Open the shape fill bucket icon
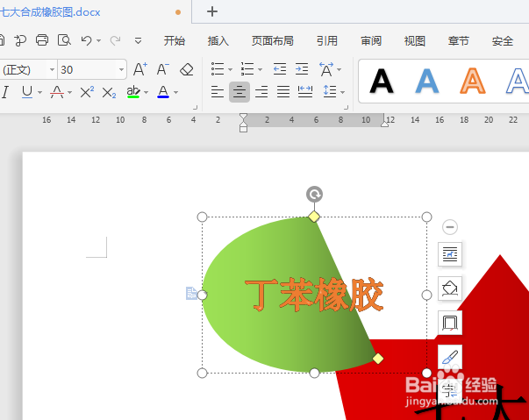This screenshot has width=529, height=420. click(450, 288)
